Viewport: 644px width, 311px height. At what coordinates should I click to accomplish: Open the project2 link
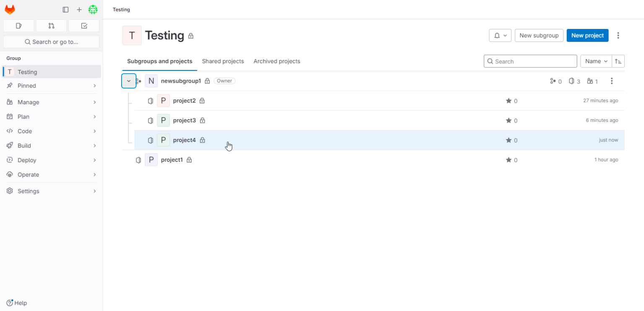[184, 101]
